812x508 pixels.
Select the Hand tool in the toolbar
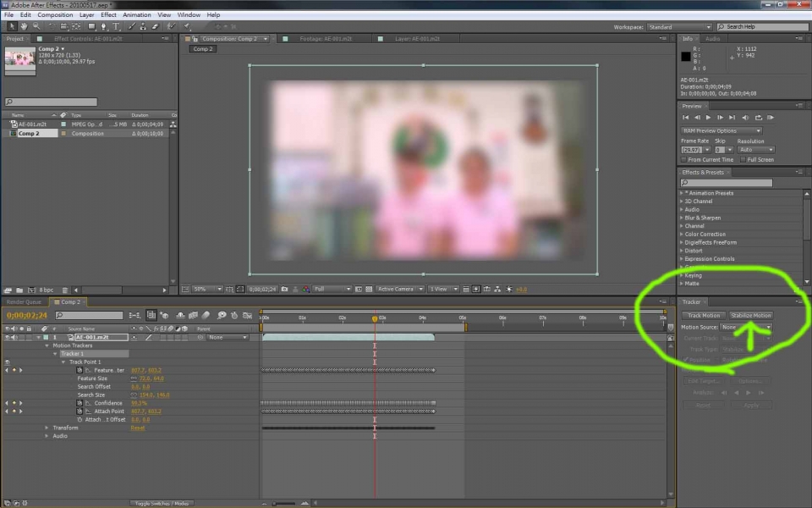[23, 26]
